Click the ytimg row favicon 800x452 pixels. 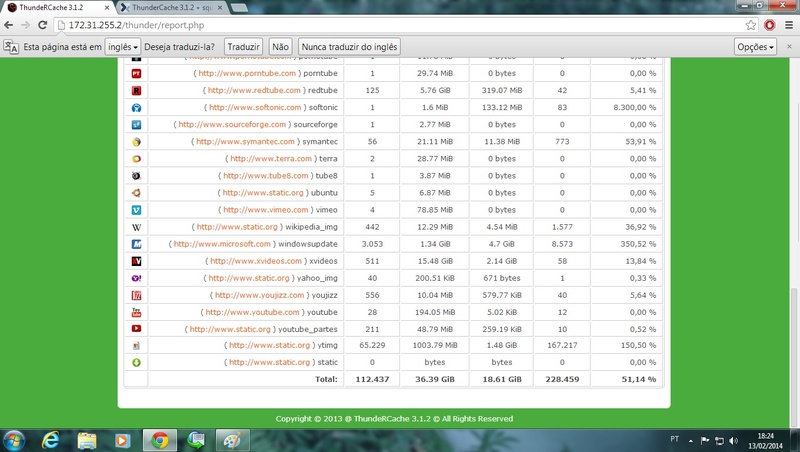(136, 346)
